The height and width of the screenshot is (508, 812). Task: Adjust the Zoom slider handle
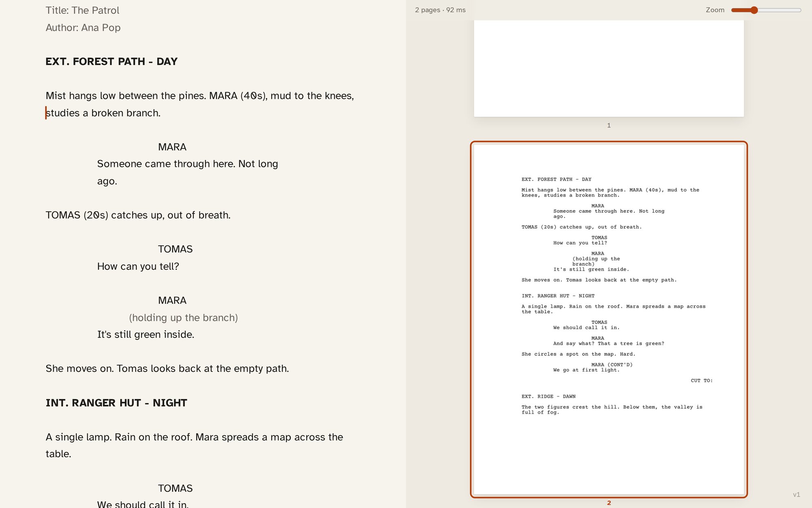(754, 10)
